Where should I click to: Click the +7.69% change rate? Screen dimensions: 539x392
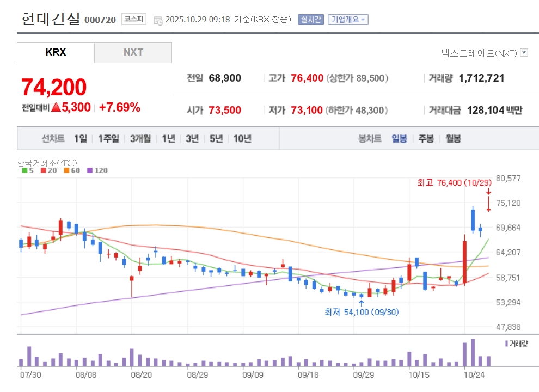pyautogui.click(x=120, y=107)
